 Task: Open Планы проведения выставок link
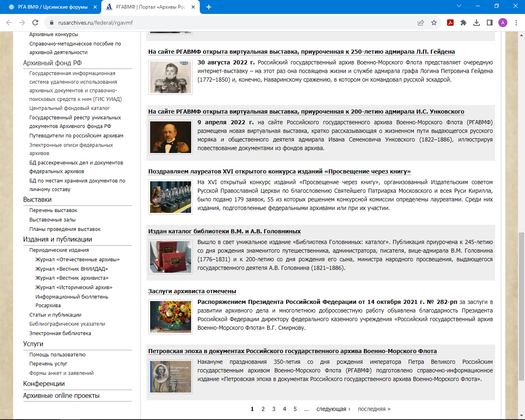[65, 229]
